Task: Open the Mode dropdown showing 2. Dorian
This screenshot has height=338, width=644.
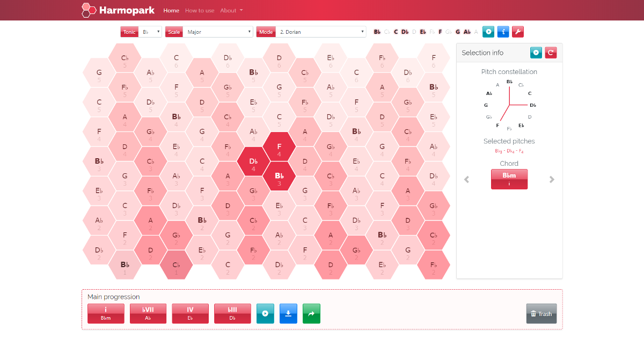Action: [321, 32]
